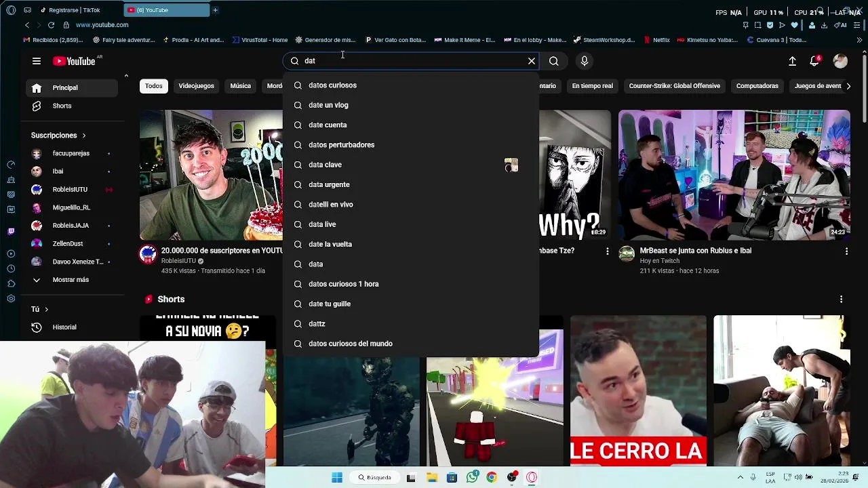Screen dimensions: 868x488
Task: Open WhatsApp from the taskbar
Action: (472, 478)
